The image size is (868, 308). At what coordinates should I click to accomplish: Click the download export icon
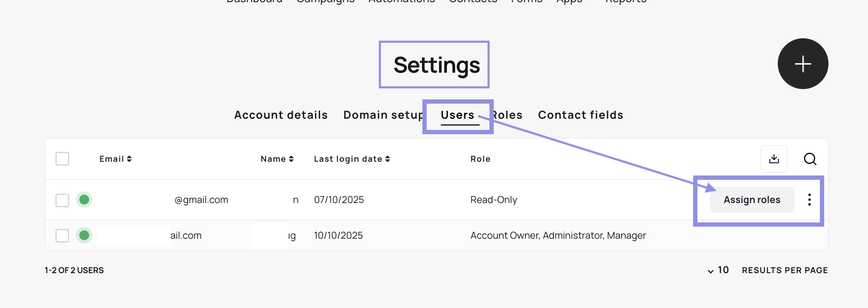click(x=774, y=159)
